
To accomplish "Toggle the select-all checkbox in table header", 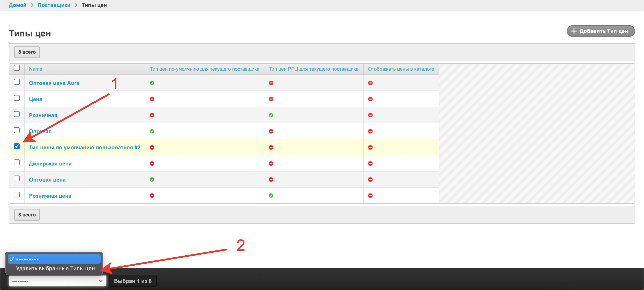I will [17, 68].
